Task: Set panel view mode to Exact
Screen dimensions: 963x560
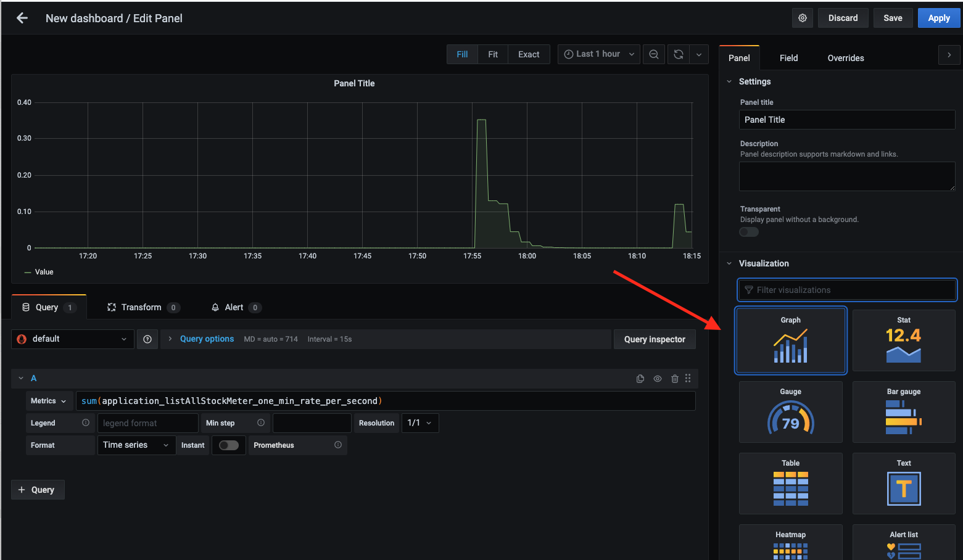Action: pyautogui.click(x=529, y=54)
